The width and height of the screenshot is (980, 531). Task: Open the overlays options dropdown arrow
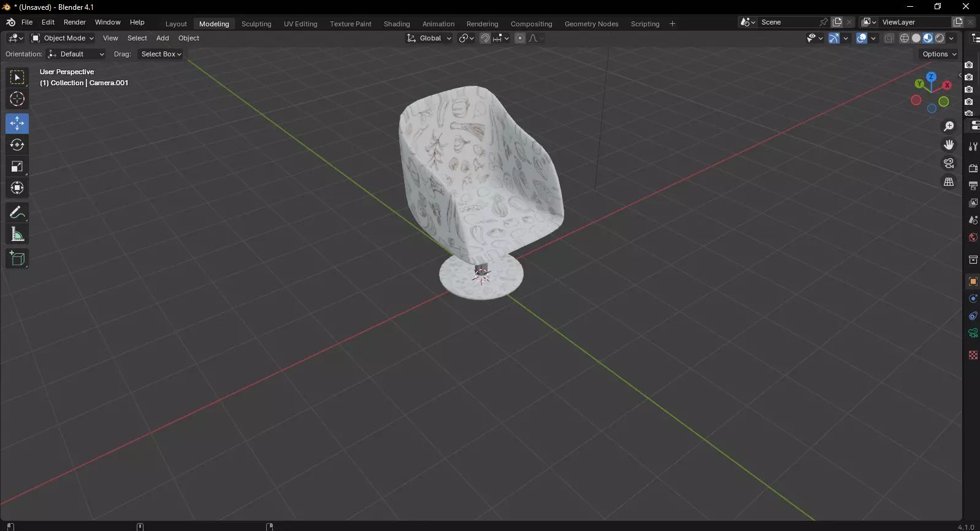873,38
